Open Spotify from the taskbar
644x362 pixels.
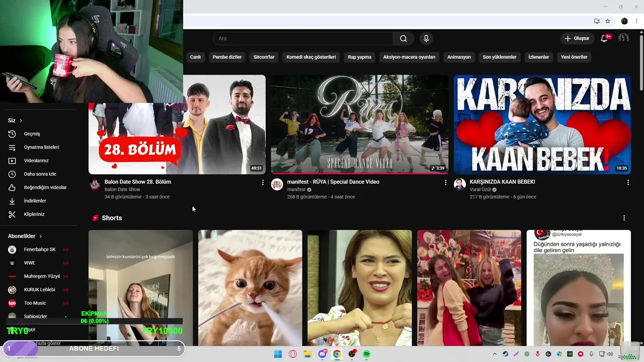coord(367,354)
